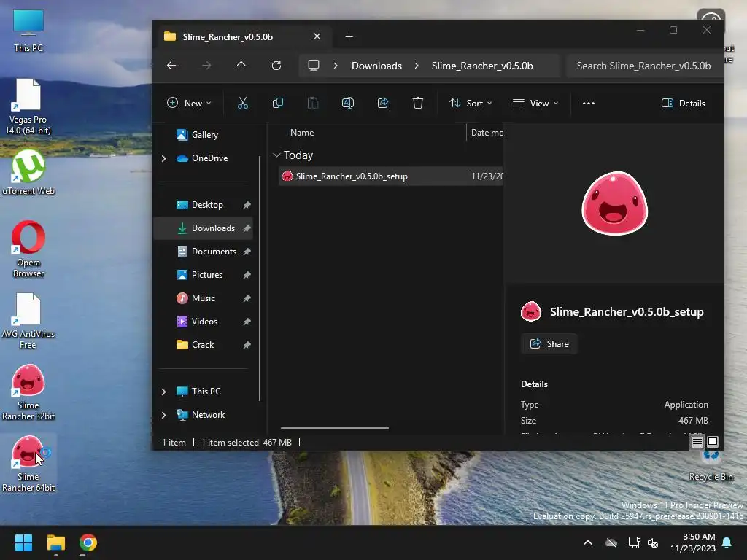Collapse the Today group chevron
The width and height of the screenshot is (747, 560).
pos(276,155)
